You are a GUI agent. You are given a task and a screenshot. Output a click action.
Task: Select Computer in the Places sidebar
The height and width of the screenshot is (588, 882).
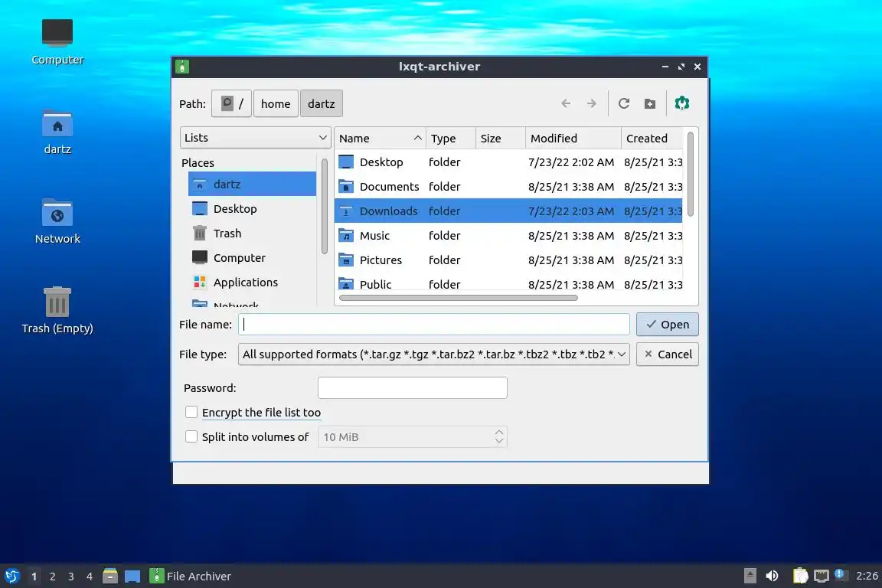click(252, 258)
